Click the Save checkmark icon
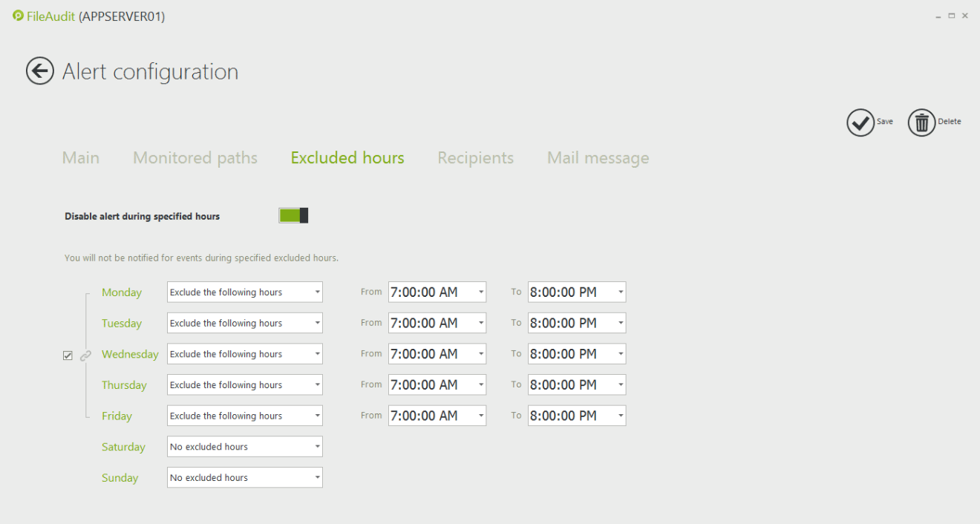The height and width of the screenshot is (524, 980). point(860,122)
